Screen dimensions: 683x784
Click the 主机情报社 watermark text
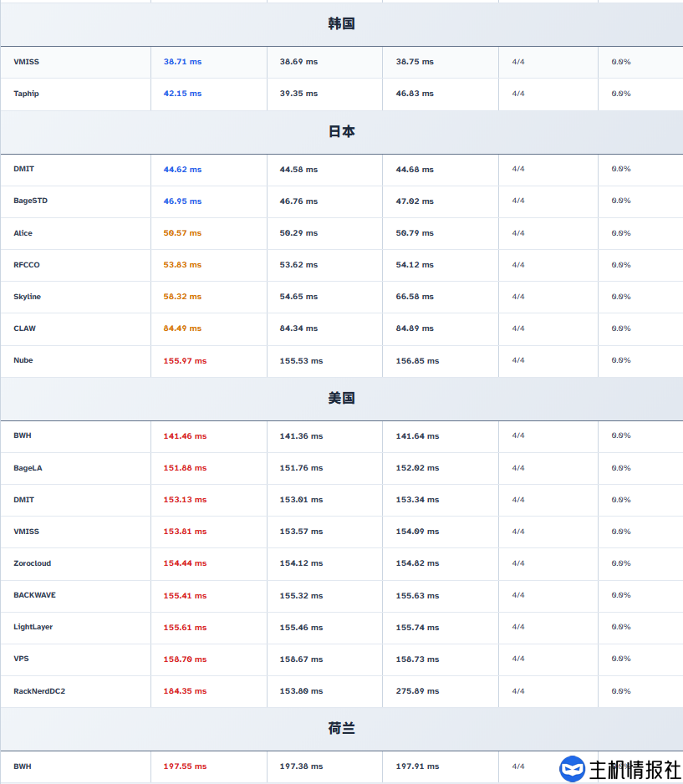tap(635, 769)
